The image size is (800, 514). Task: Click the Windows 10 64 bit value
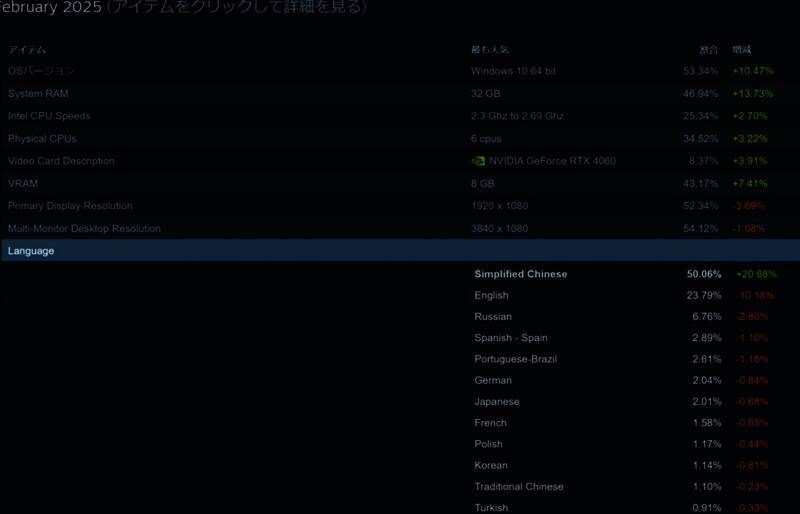click(514, 71)
